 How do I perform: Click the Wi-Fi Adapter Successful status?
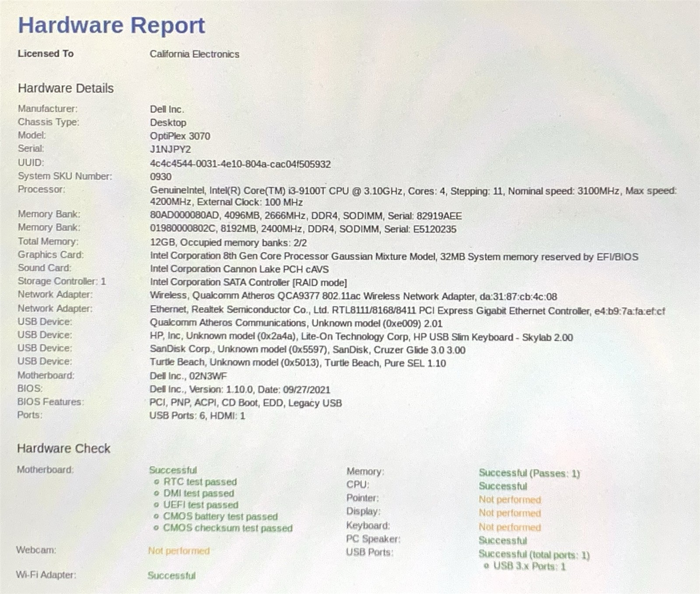coord(171,576)
